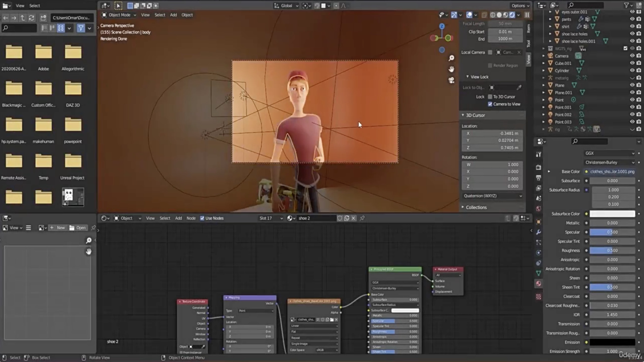Uncheck the Camera to View checkbox

[x=490, y=104]
